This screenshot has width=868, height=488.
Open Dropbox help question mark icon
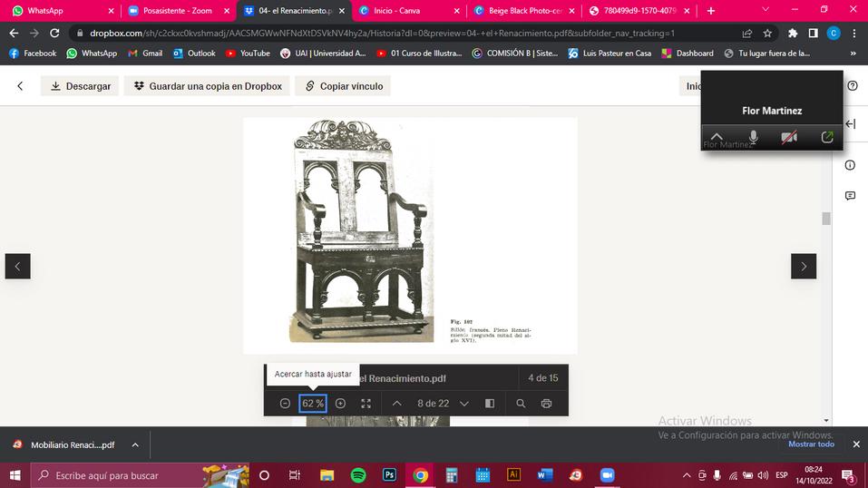(853, 86)
